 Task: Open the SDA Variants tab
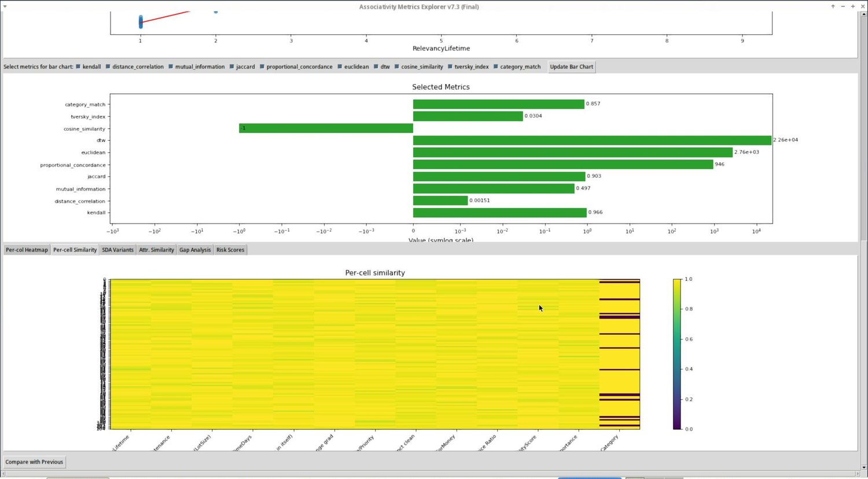point(117,250)
